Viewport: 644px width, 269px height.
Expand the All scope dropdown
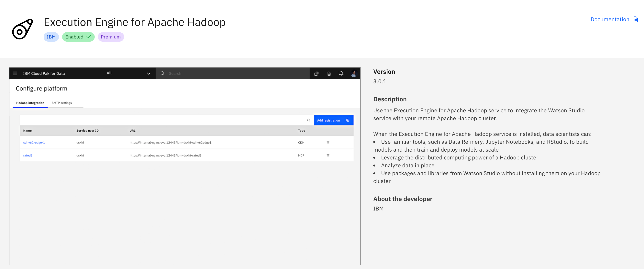[x=128, y=73]
